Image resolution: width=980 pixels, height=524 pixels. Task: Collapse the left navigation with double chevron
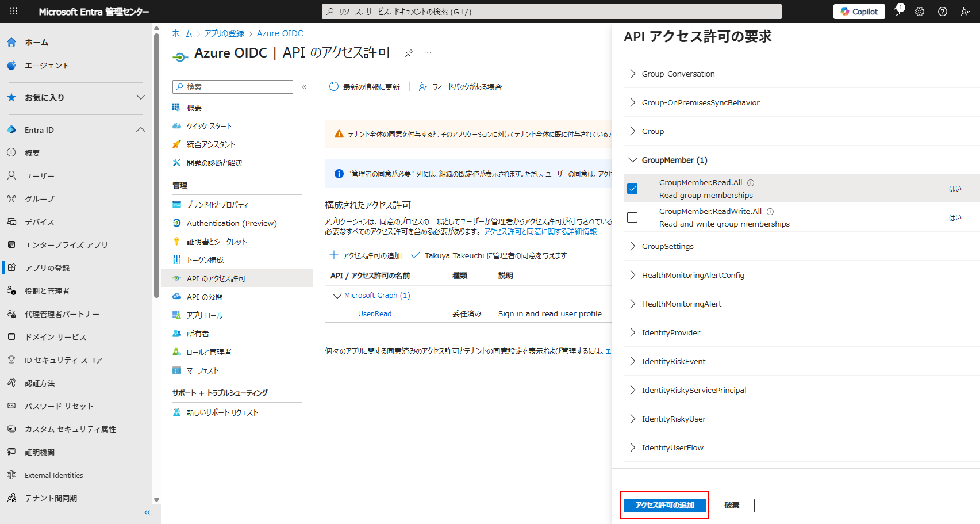(147, 512)
